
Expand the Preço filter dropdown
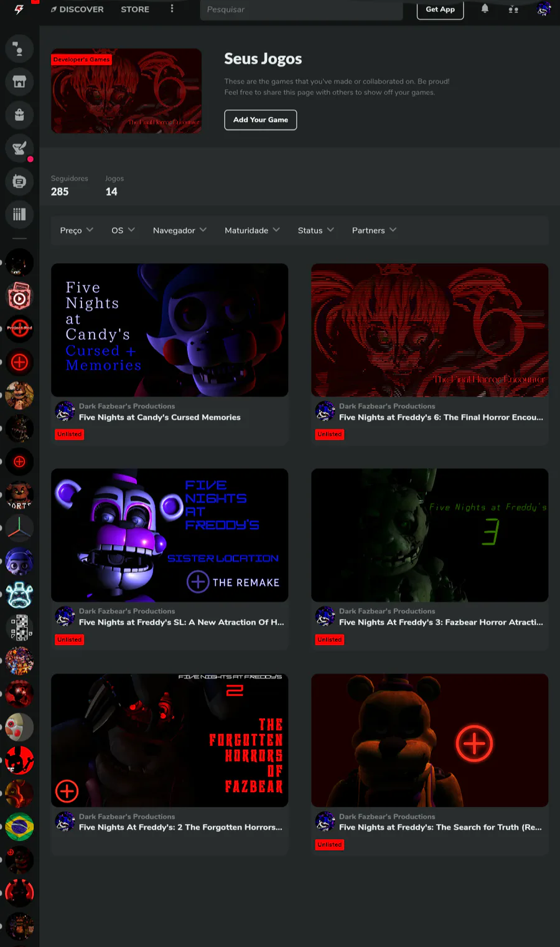pos(77,230)
